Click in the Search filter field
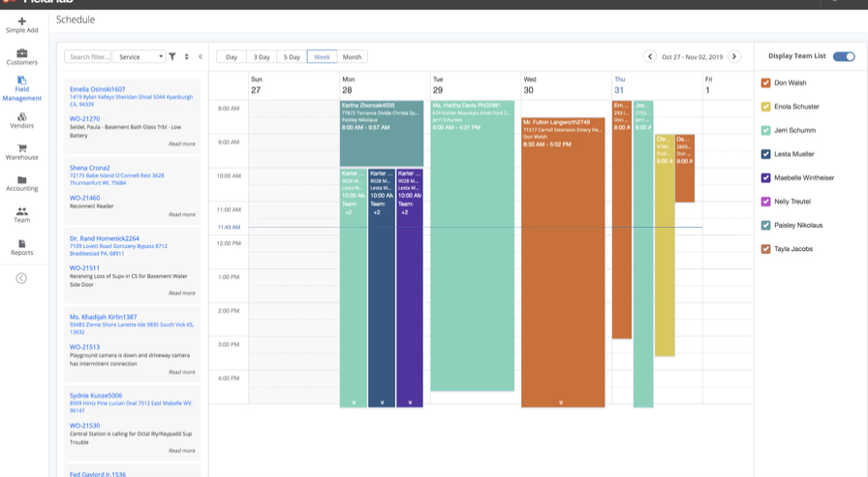Screen dimensions: 868x477 88,56
